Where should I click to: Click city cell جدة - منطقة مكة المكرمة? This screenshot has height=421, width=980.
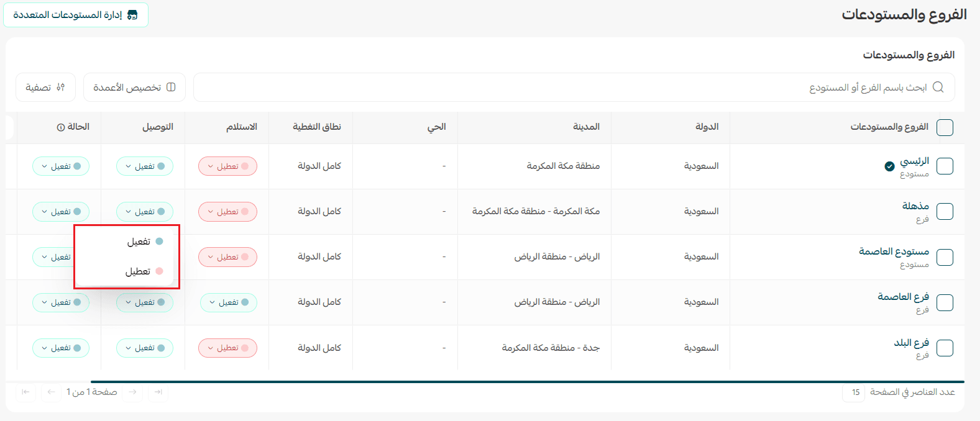click(551, 348)
